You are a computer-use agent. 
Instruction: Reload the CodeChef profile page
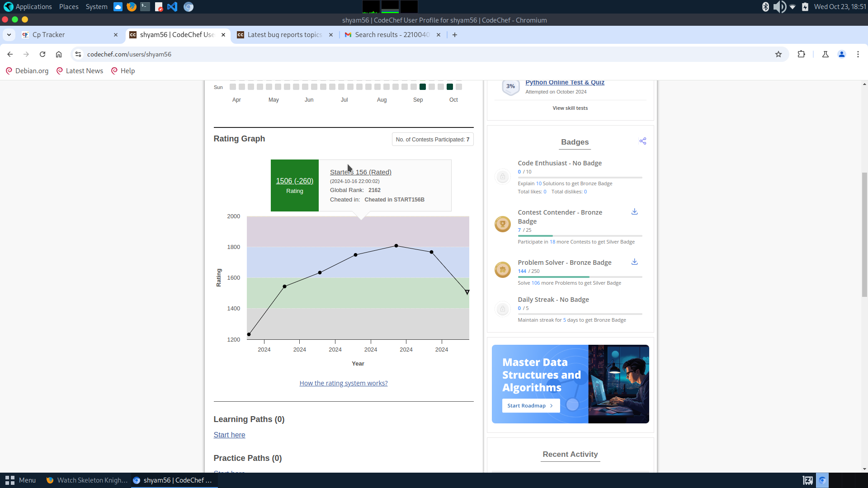[x=42, y=54]
